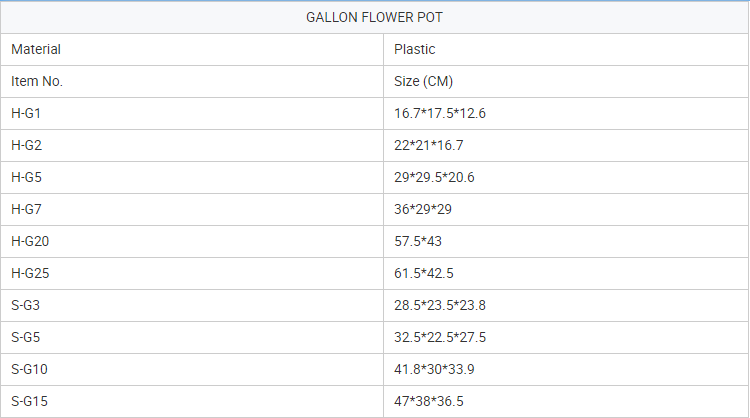The width and height of the screenshot is (750, 418).
Task: Select the Material label cell
Action: click(36, 49)
